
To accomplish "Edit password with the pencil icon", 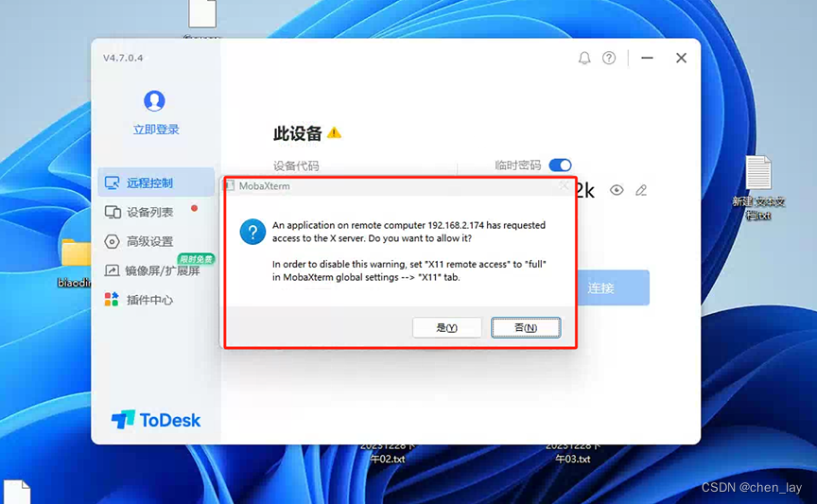I will pyautogui.click(x=641, y=190).
